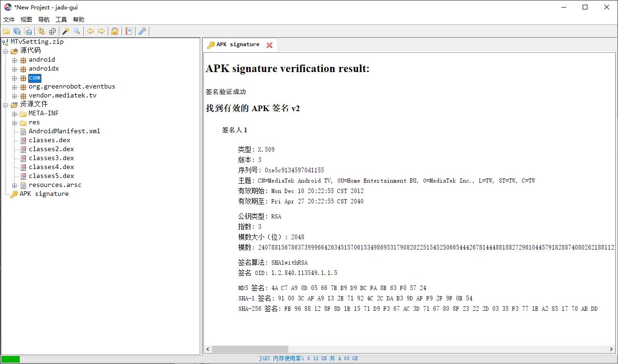The image size is (618, 364).
Task: Open the 工具 menu
Action: 61,19
